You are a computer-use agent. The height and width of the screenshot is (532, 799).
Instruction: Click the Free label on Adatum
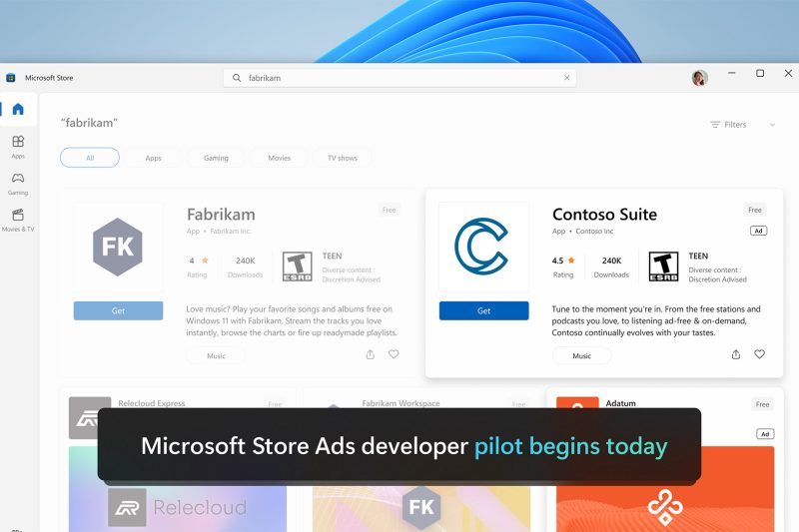[x=762, y=404]
